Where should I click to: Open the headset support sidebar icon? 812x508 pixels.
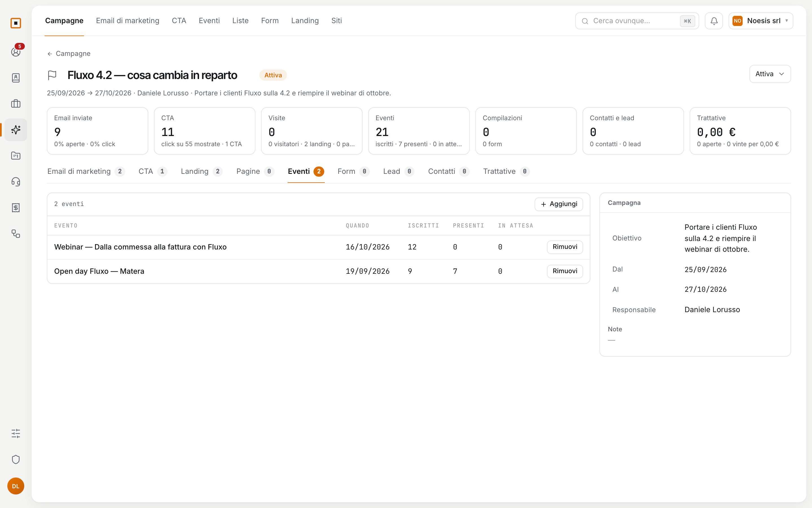[16, 182]
